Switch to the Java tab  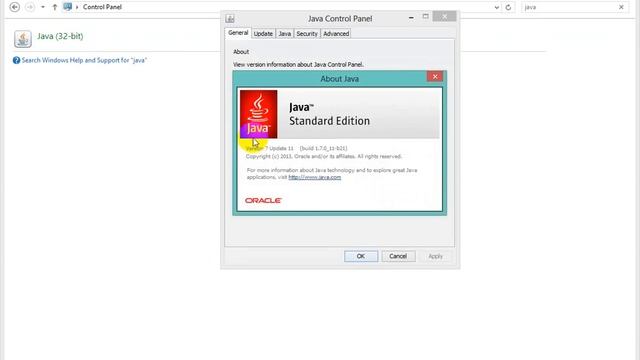pos(284,33)
